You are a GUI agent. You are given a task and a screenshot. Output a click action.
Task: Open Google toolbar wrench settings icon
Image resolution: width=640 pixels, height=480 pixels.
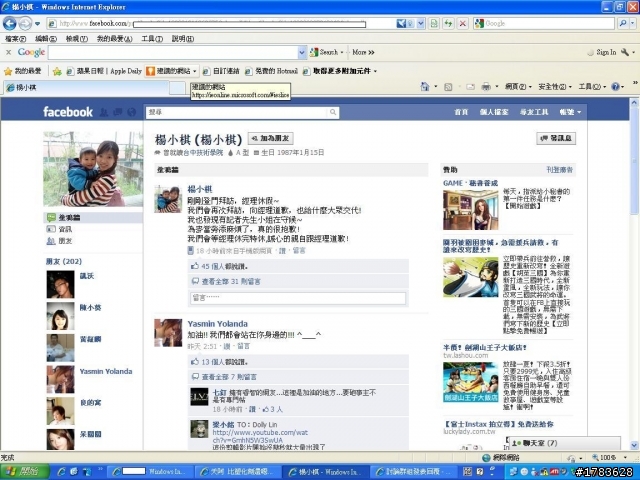[x=625, y=52]
